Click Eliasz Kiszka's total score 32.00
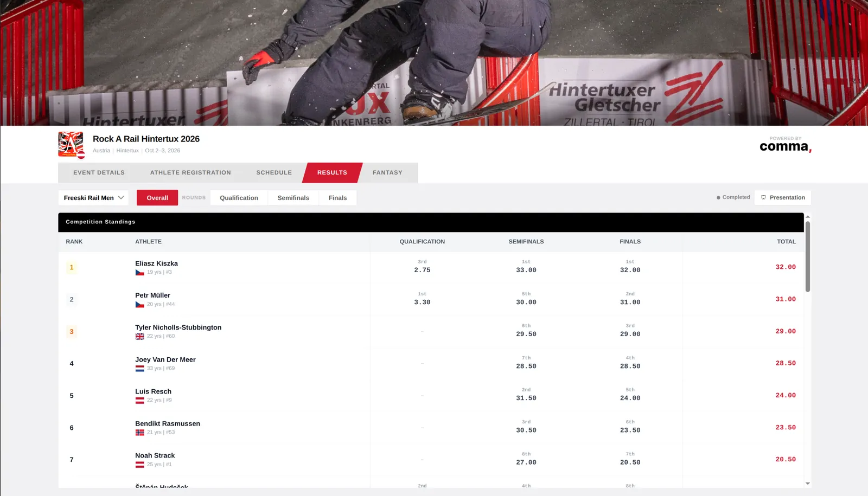Viewport: 868px width, 496px height. click(x=786, y=267)
